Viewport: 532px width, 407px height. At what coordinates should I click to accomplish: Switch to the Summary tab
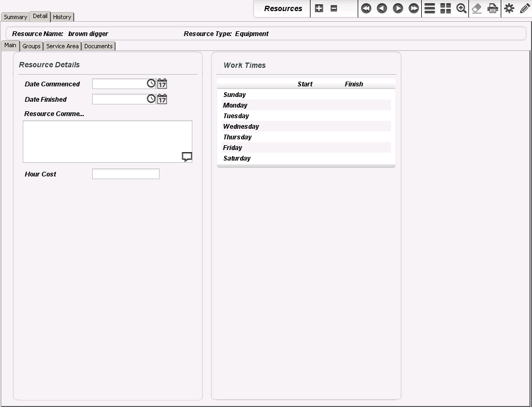(15, 17)
